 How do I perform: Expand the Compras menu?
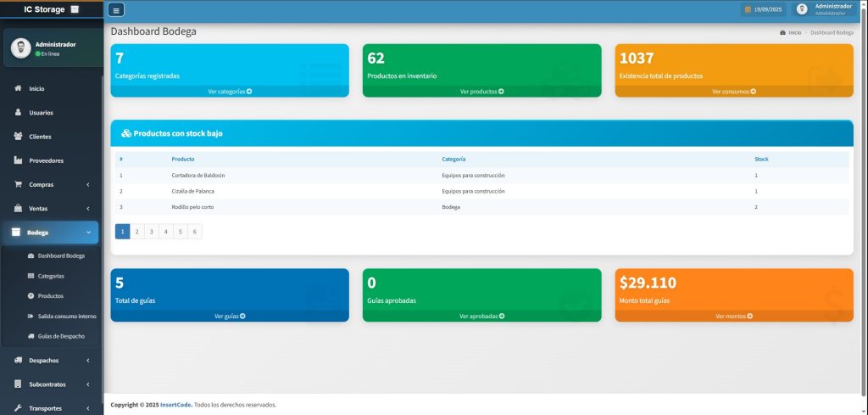pyautogui.click(x=51, y=184)
